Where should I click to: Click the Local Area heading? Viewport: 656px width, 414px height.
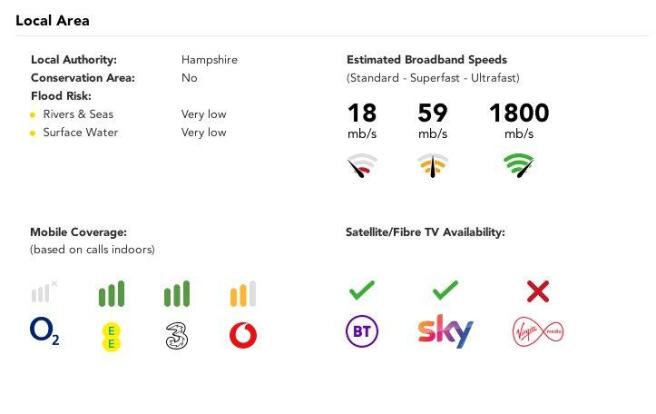pos(51,20)
